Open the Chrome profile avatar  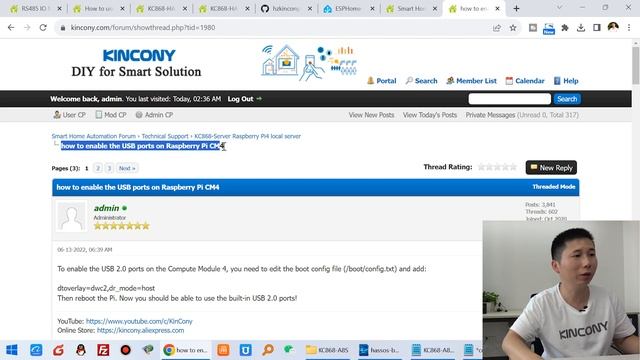tap(613, 27)
